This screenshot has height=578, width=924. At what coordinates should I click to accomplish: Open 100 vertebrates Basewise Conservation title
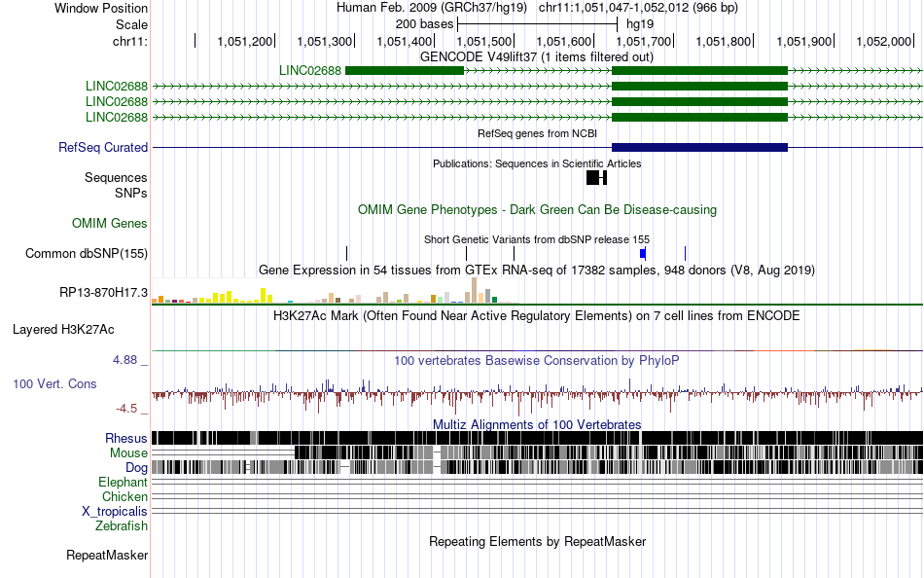(x=537, y=360)
